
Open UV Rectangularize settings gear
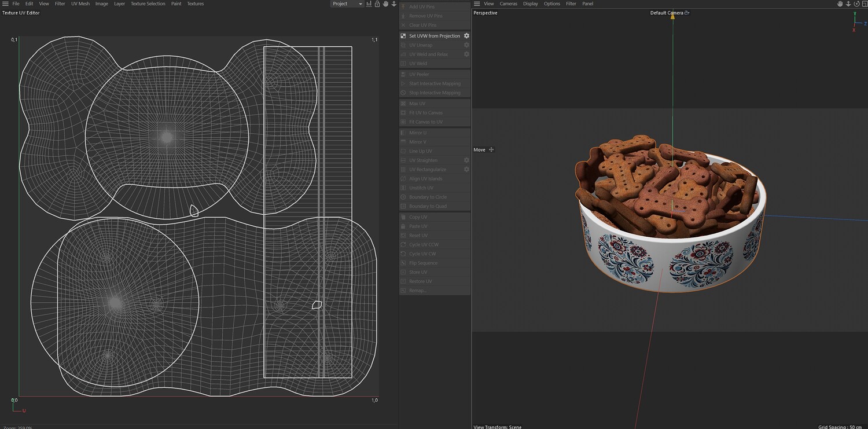pos(466,170)
